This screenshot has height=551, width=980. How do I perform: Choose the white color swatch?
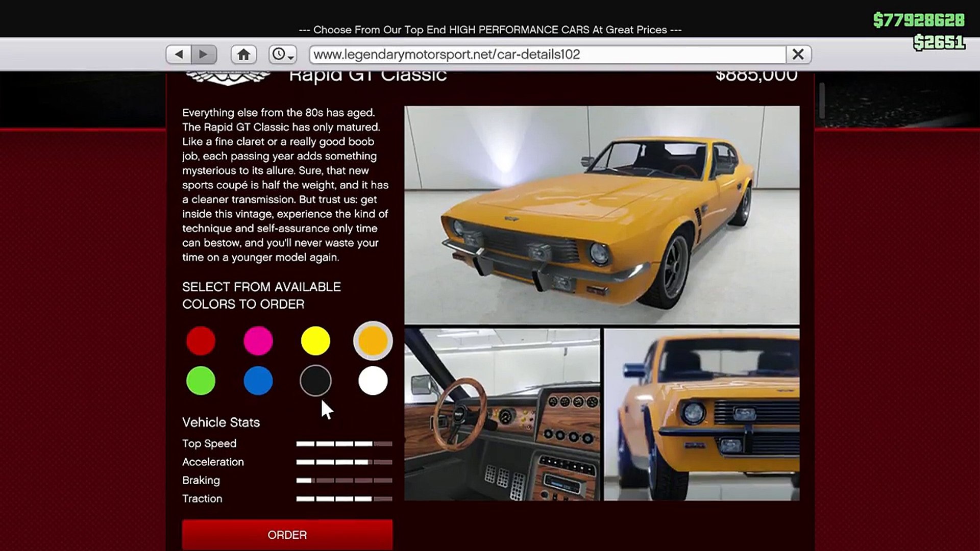[x=373, y=381]
